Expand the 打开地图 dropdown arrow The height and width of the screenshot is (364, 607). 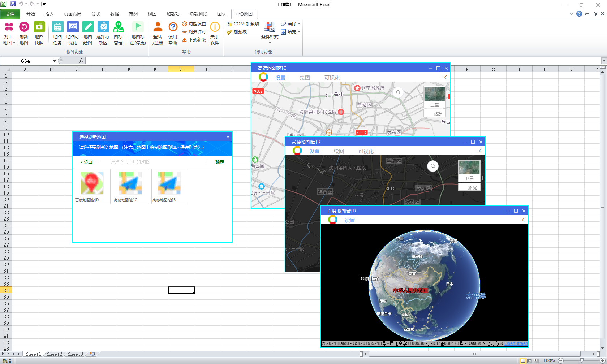[14, 43]
